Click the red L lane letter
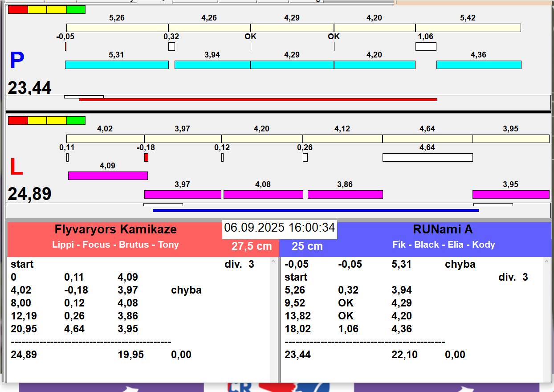Screen dimensions: 554x392 (x=16, y=167)
